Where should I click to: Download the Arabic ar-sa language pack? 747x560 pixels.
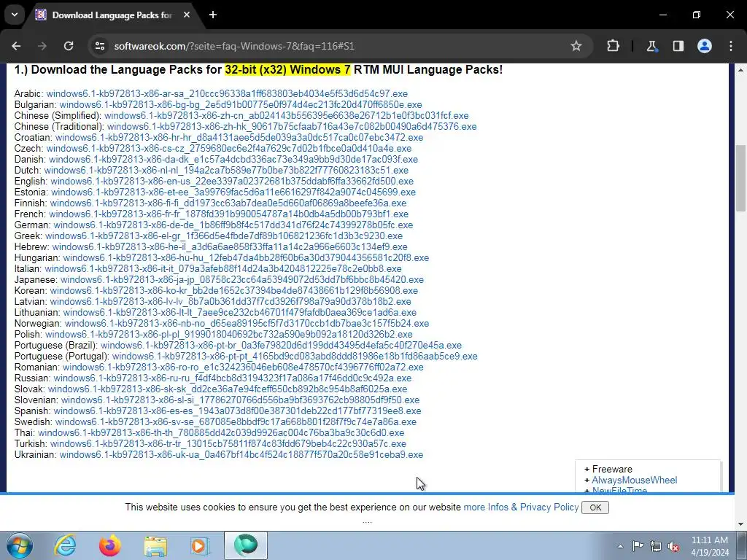click(227, 94)
